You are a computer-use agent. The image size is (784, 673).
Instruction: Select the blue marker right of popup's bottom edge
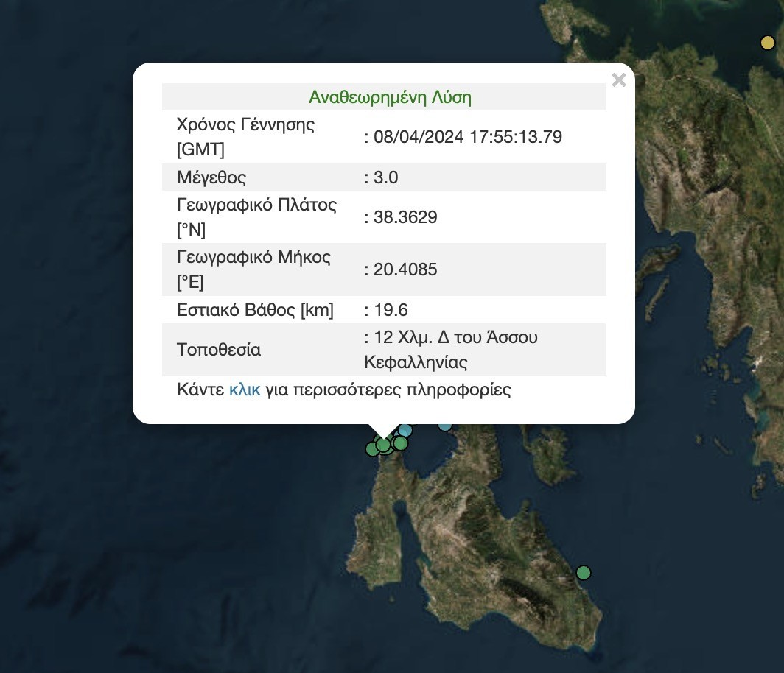(445, 425)
